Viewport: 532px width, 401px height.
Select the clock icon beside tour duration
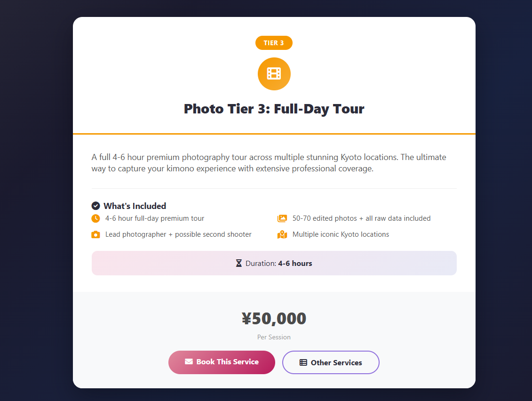[96, 218]
